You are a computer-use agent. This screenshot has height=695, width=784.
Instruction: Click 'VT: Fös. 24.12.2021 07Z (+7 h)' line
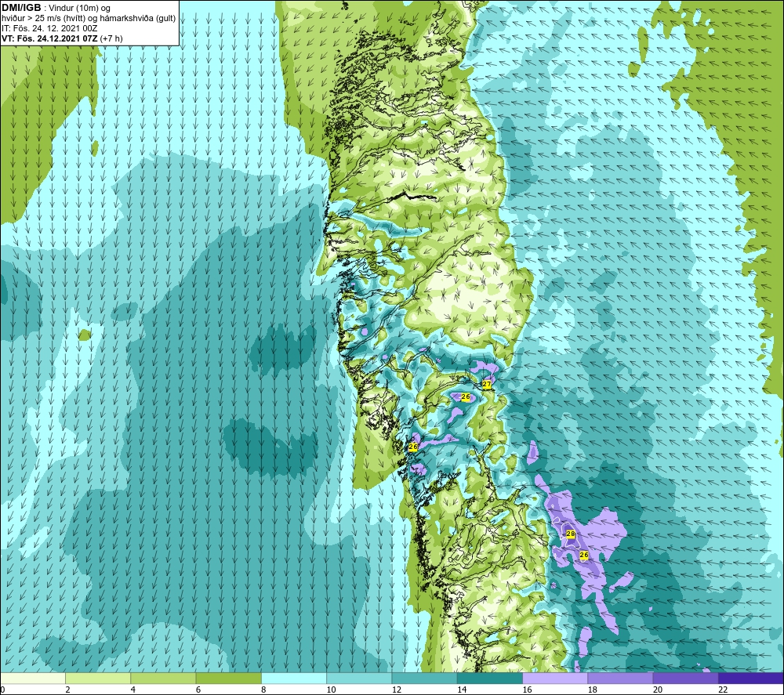pyautogui.click(x=63, y=38)
